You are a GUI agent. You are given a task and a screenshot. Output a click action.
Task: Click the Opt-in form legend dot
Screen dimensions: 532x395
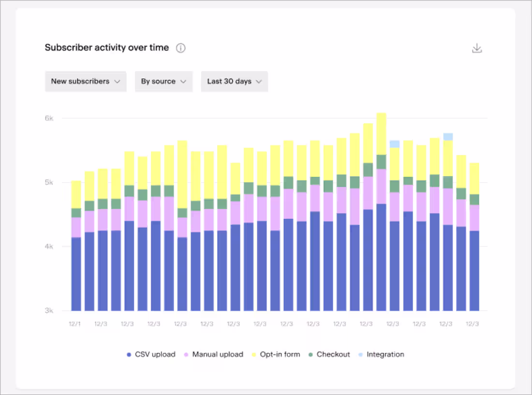[x=255, y=354]
